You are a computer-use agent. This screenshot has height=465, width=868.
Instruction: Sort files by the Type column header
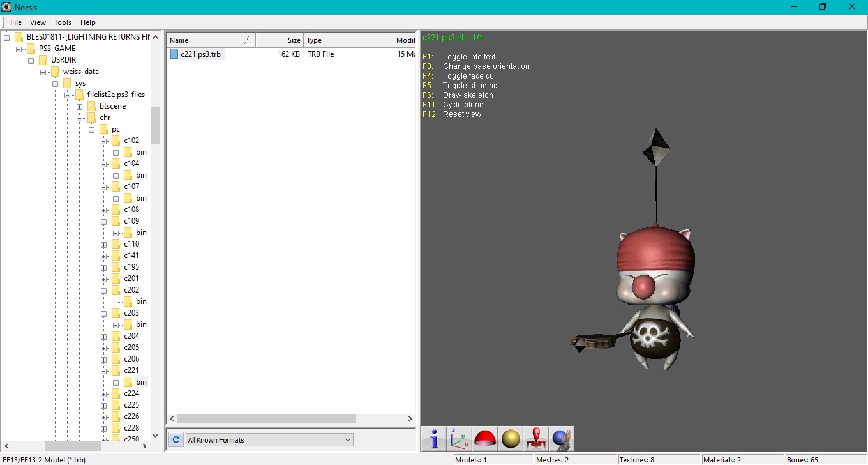(348, 40)
